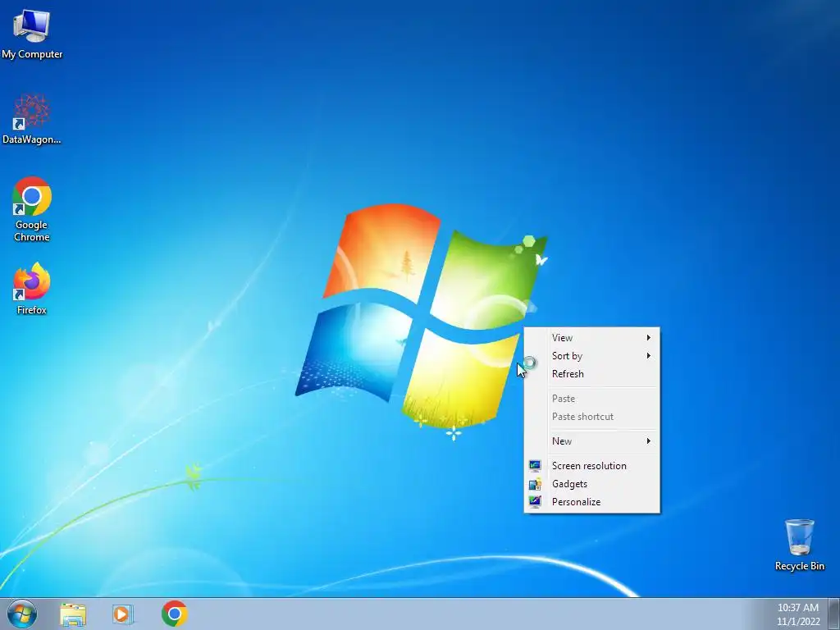Open the Windows Start orb

point(22,614)
